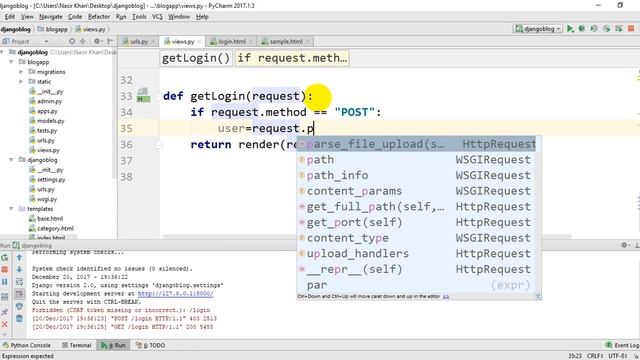Collapse the blogapp folder in the tree
Viewport: 640px width, 360px height.
[11, 62]
